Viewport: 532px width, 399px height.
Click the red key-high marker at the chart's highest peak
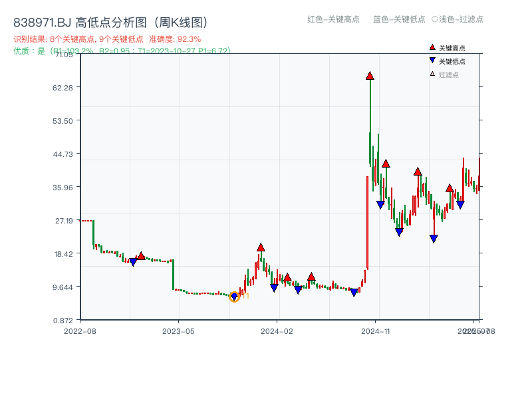[370, 76]
